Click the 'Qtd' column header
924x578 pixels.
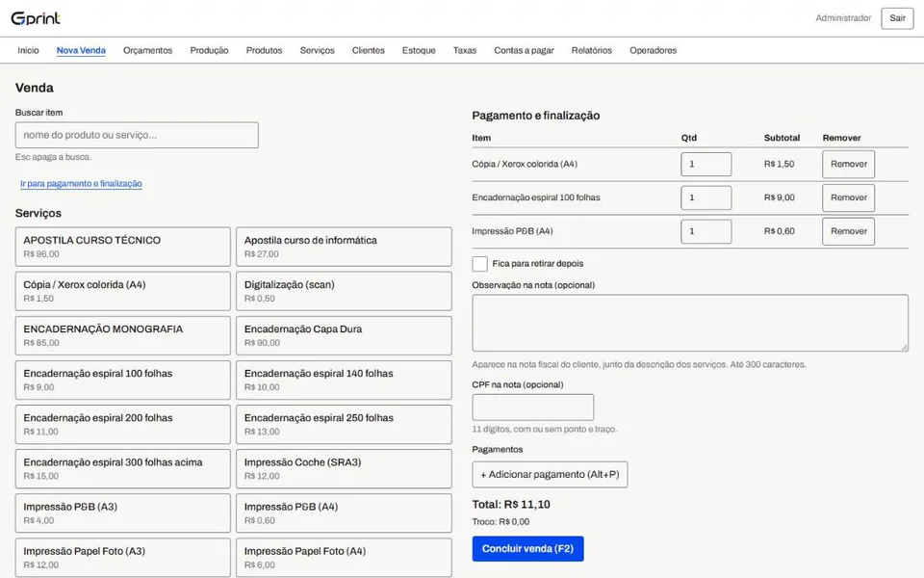[689, 138]
